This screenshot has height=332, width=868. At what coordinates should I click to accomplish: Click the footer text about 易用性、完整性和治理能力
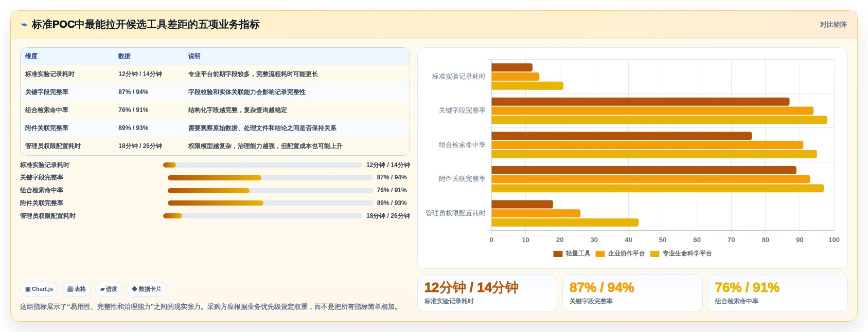click(210, 307)
